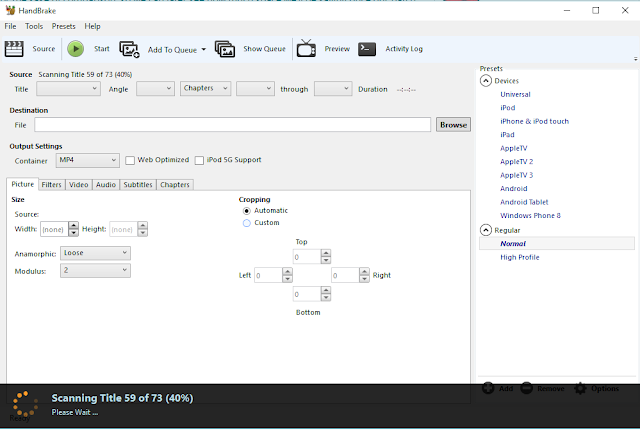
Task: Click the Width value field
Action: coord(54,229)
